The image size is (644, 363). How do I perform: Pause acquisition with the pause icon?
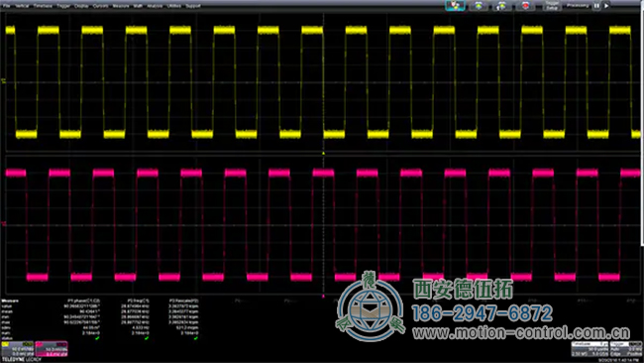(x=596, y=6)
